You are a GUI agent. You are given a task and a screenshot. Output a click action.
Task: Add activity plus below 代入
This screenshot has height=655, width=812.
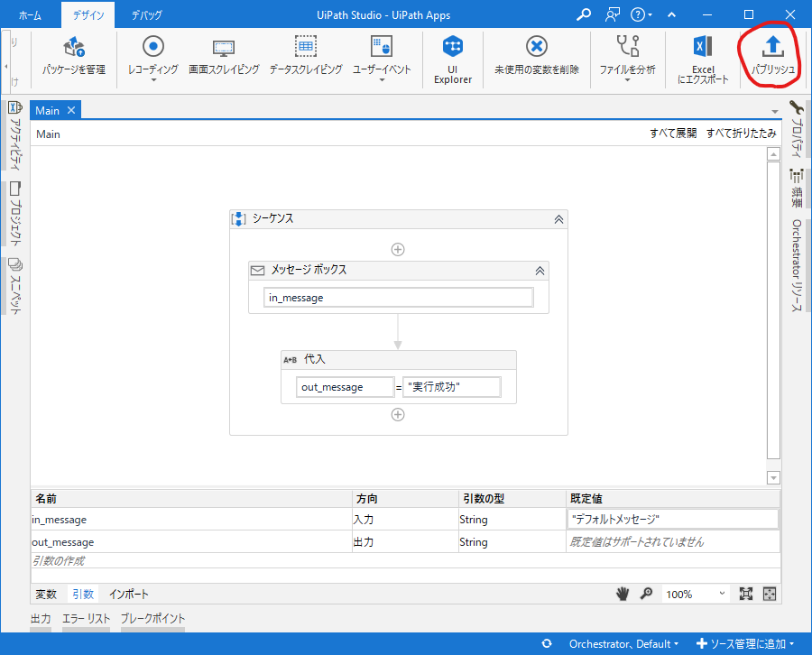point(398,415)
